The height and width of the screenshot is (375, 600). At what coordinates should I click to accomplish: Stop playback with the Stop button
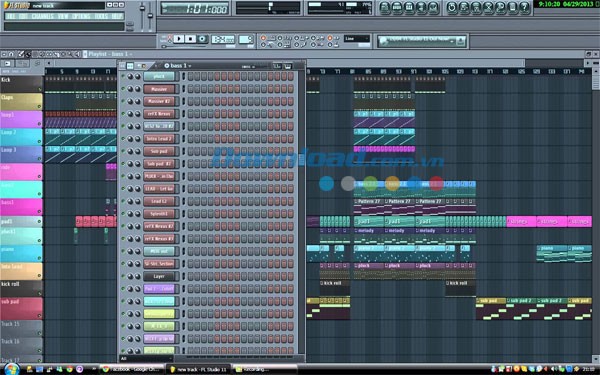coord(190,39)
